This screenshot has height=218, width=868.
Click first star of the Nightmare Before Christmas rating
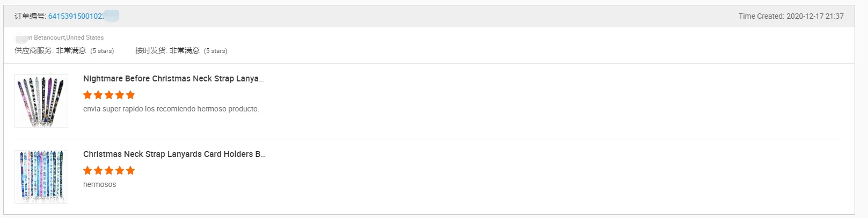[x=87, y=95]
